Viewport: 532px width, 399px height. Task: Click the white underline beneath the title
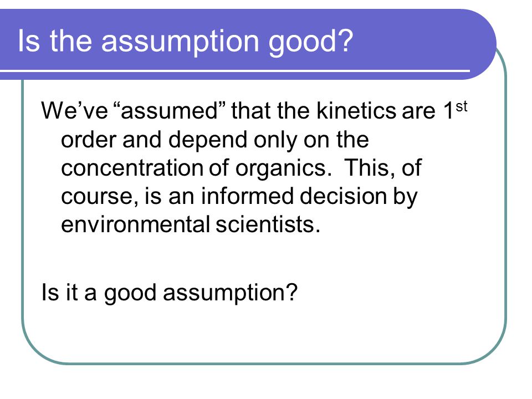coord(235,71)
